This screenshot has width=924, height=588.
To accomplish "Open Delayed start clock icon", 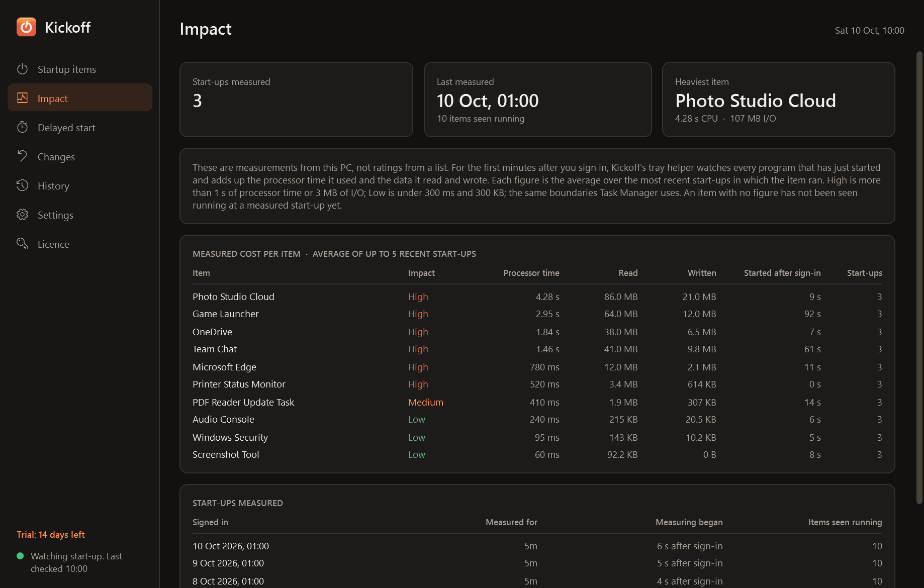I will 22,127.
